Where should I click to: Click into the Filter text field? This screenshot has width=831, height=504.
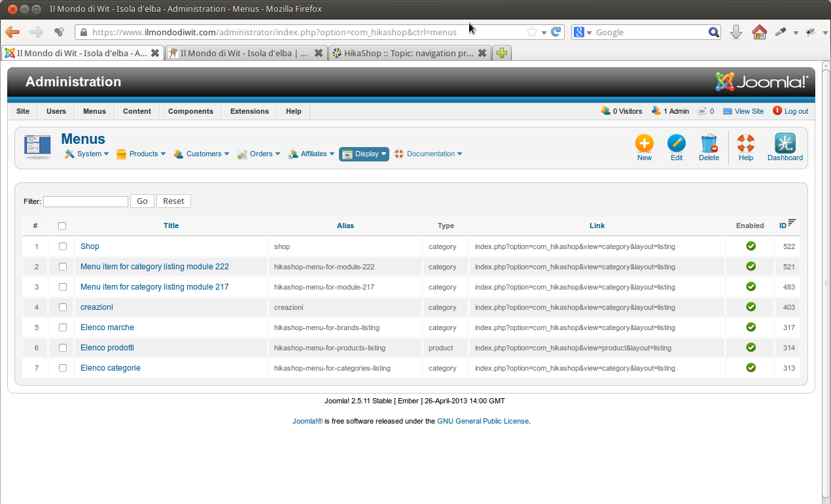click(x=86, y=201)
